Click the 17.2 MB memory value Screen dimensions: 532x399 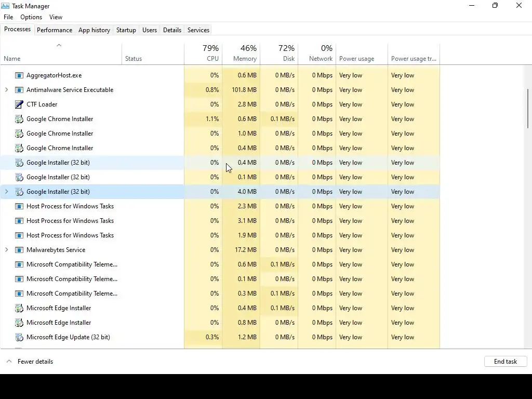pyautogui.click(x=246, y=250)
